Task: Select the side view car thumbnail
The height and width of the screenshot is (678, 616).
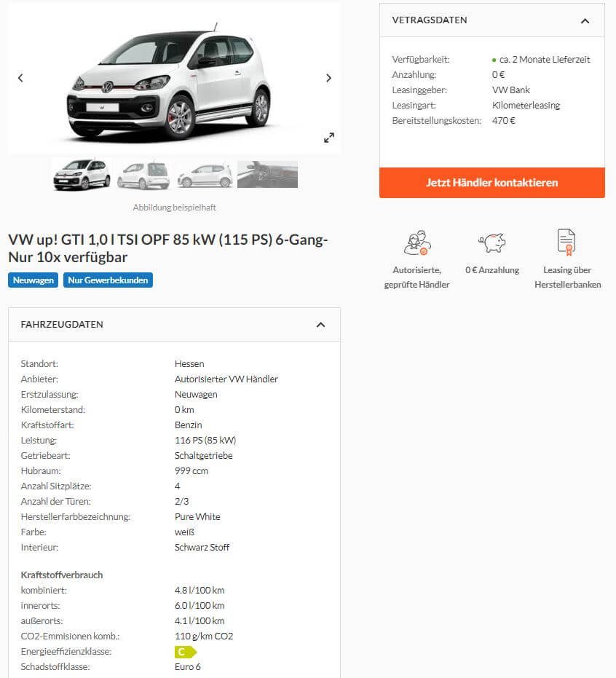Action: tap(205, 175)
